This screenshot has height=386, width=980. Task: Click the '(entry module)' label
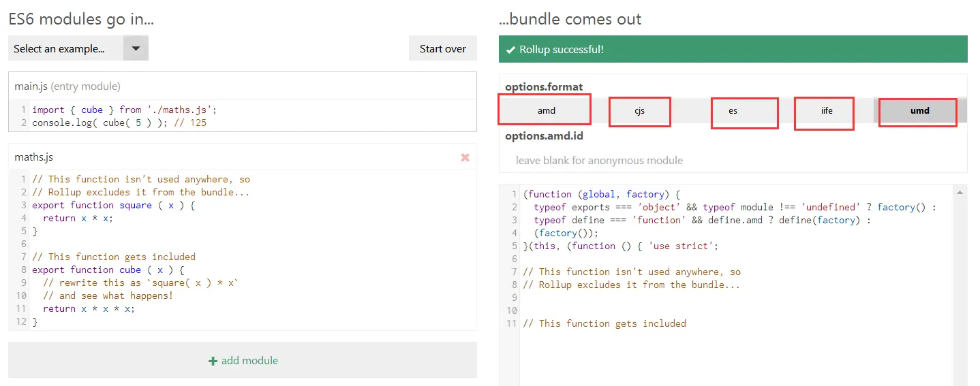85,86
